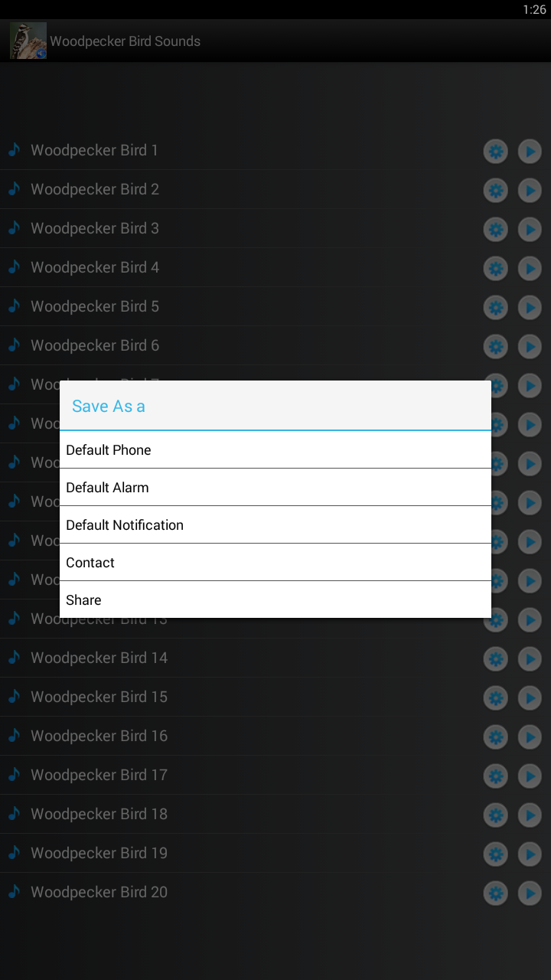Tap gear icon beside Woodpecker Bird 14
Screen dimensions: 551x980
[x=496, y=659]
